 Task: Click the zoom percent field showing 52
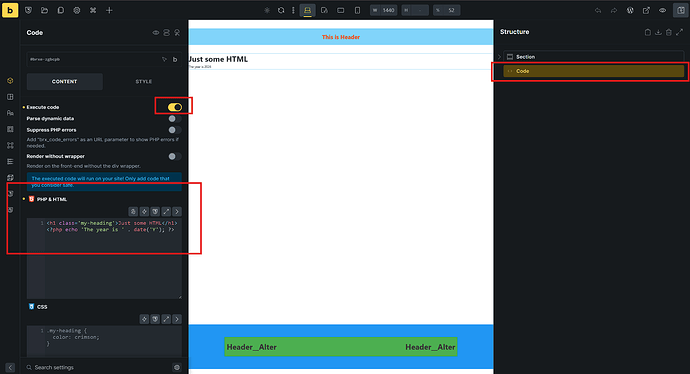coord(447,10)
